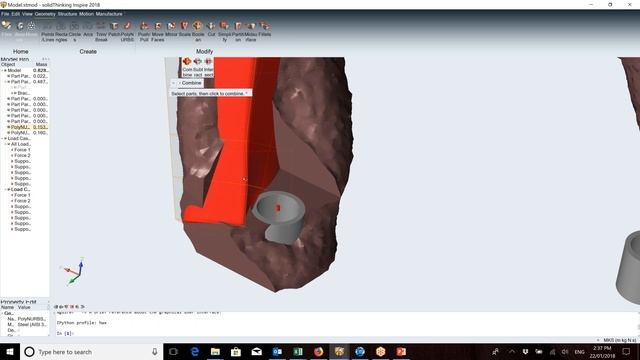Image resolution: width=640 pixels, height=360 pixels.
Task: Click the Object column header
Action: click(8, 64)
